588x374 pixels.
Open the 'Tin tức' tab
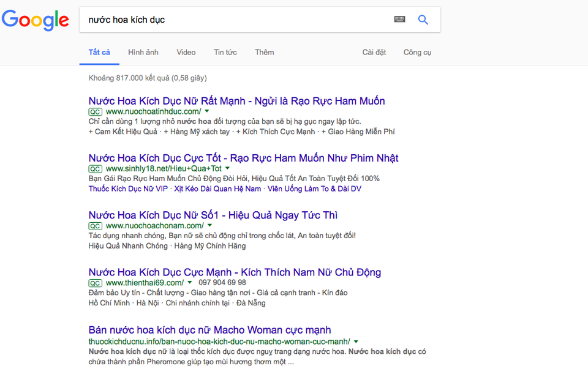coord(225,53)
